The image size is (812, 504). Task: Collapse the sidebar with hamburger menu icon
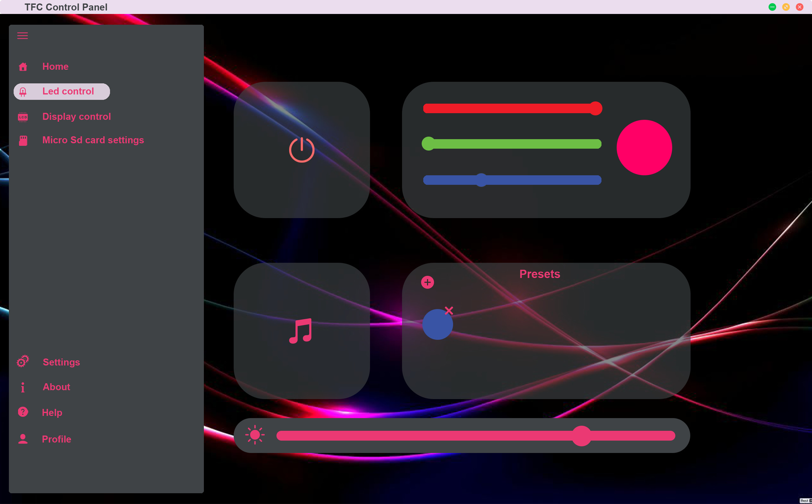[22, 36]
